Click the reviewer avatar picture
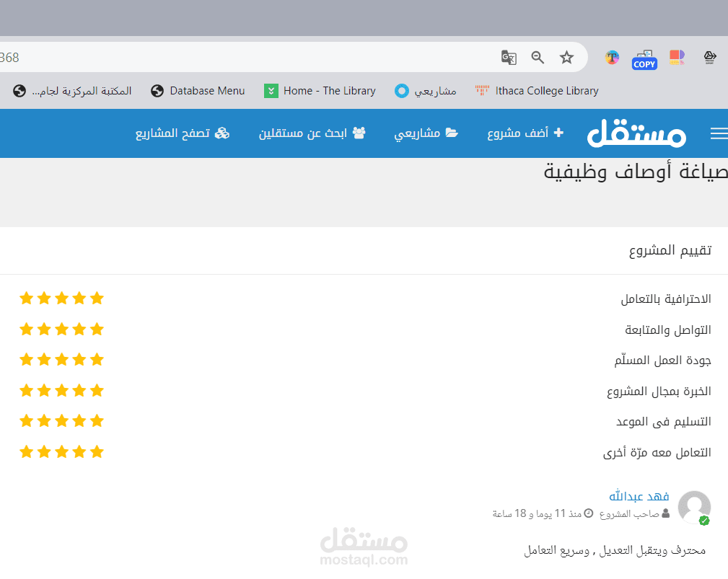This screenshot has width=728, height=579. coord(694,508)
